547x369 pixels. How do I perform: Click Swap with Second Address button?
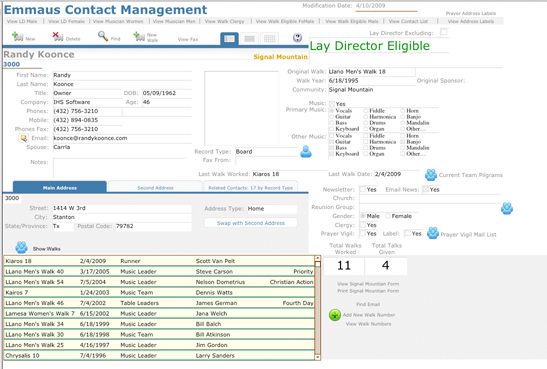coord(251,223)
